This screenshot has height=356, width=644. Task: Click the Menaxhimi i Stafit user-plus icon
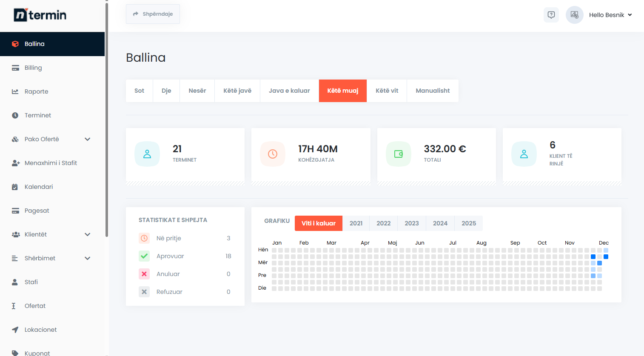click(16, 163)
